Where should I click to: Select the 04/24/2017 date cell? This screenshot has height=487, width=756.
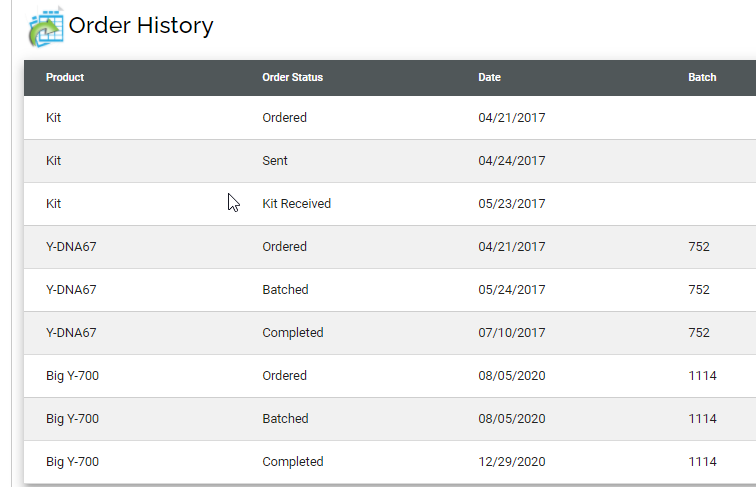coord(512,161)
